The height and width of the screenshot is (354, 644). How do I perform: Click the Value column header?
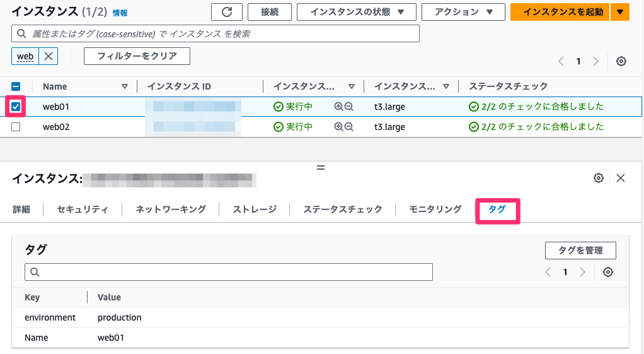point(109,297)
